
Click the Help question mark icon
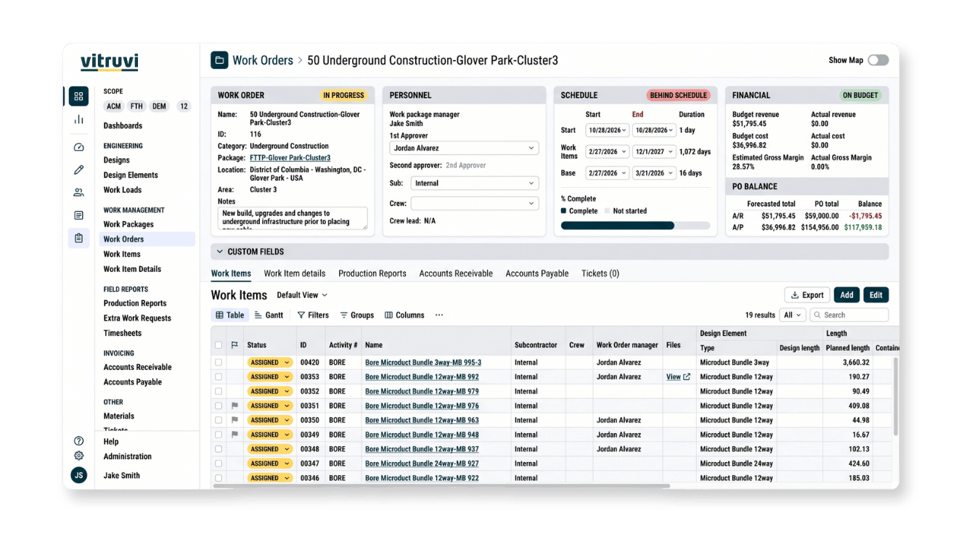(x=78, y=441)
